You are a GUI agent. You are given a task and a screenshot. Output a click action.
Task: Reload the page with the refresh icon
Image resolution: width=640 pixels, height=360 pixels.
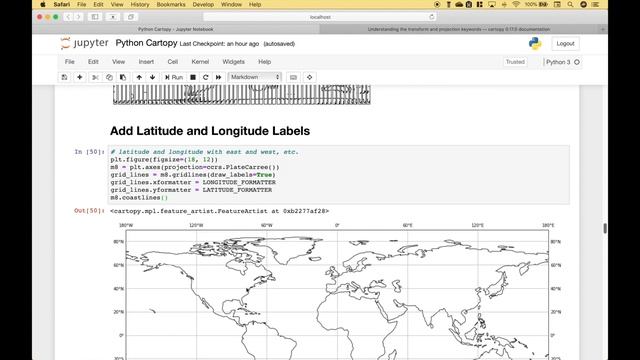[x=431, y=17]
